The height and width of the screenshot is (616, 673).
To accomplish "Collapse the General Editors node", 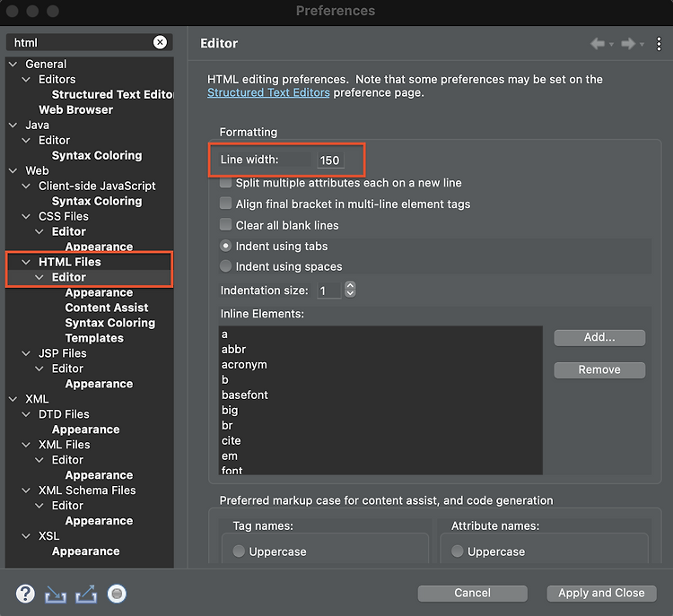I will [x=26, y=80].
